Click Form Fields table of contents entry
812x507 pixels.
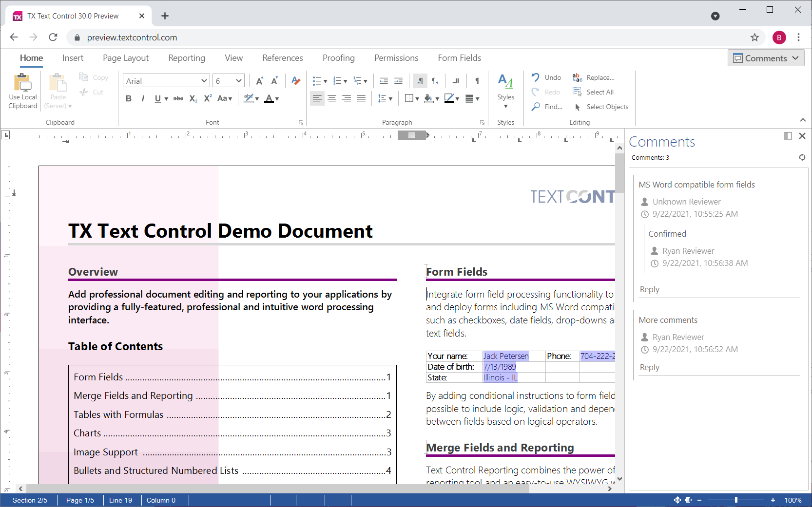coord(232,377)
